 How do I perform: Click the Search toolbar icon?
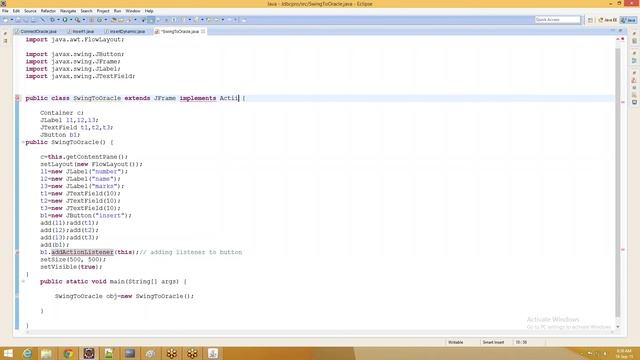pos(130,20)
